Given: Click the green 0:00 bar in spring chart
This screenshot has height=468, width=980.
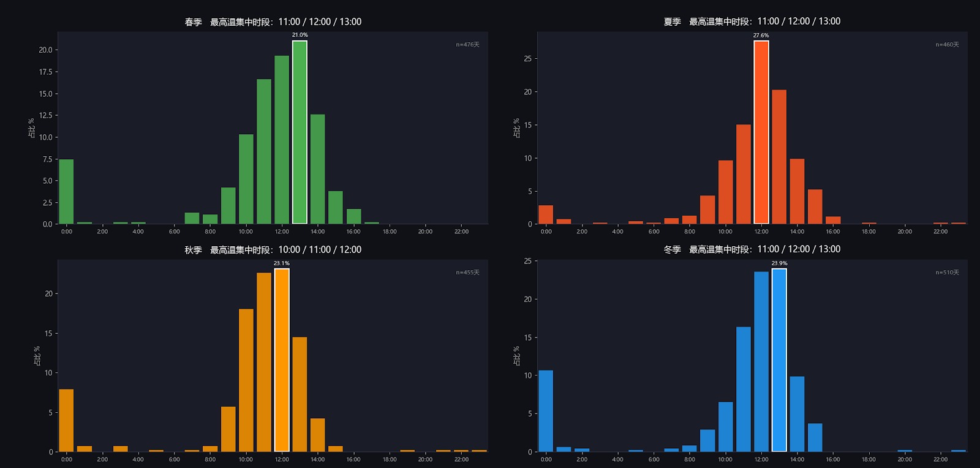Looking at the screenshot, I should coord(66,192).
